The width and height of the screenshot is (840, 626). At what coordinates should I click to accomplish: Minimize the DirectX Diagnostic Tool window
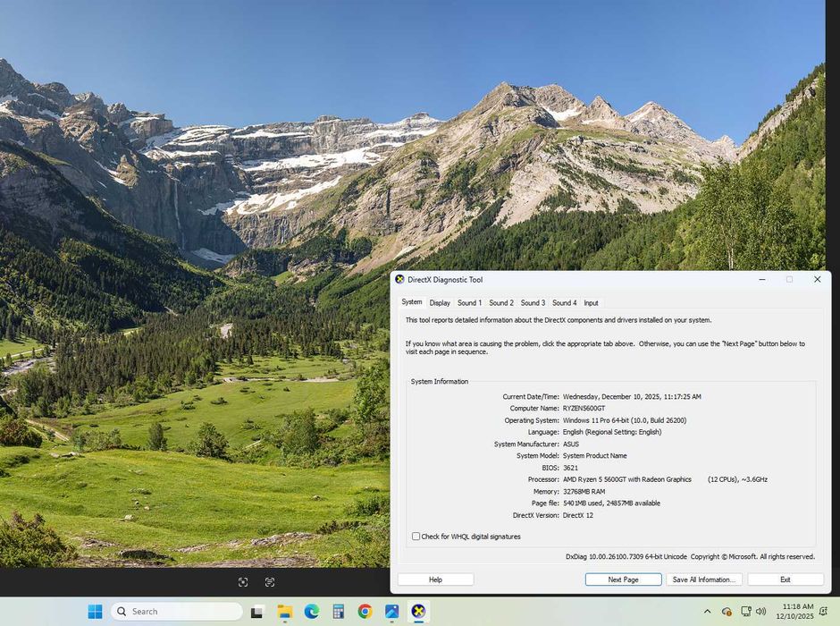(x=761, y=279)
